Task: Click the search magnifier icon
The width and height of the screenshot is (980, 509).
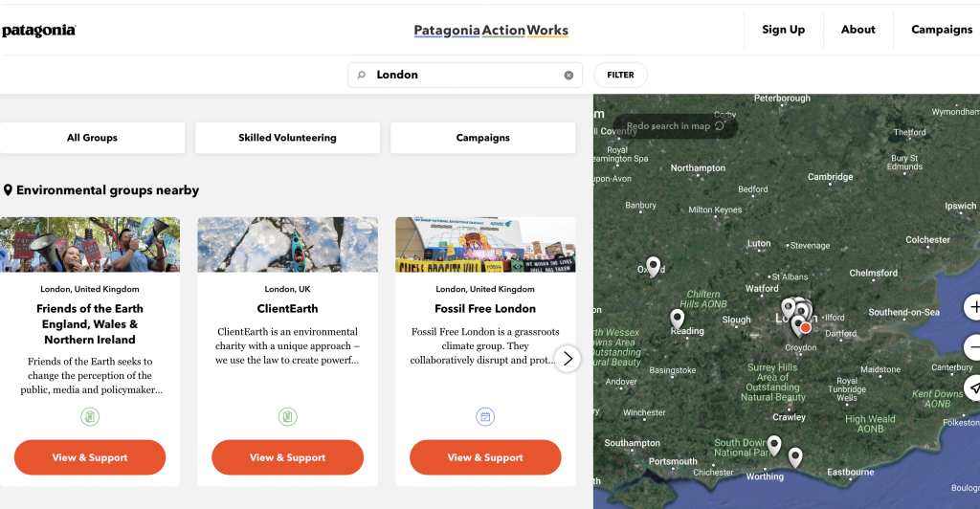Action: pos(361,75)
